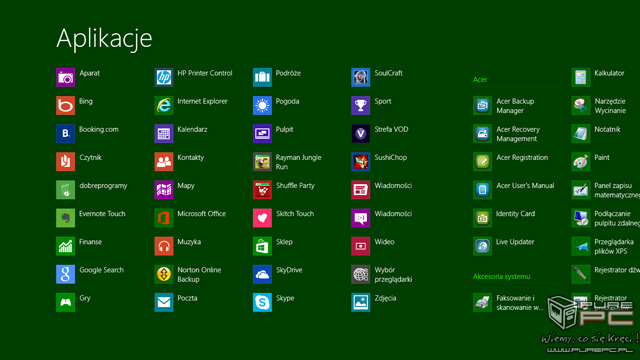Open the Panel zapisu matematycznego icon

pyautogui.click(x=581, y=190)
